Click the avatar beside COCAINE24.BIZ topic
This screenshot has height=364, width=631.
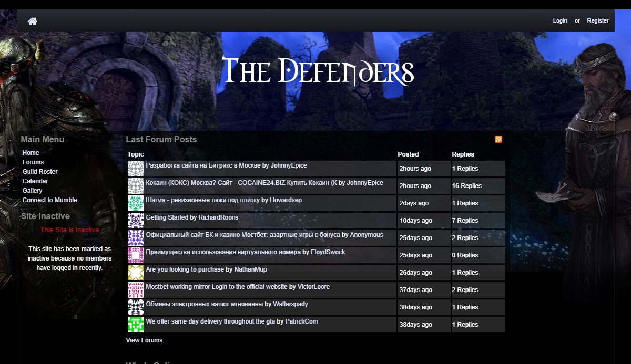pos(136,186)
